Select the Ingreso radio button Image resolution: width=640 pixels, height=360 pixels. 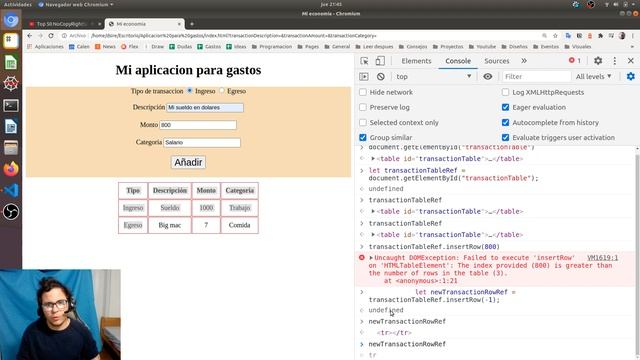pyautogui.click(x=190, y=90)
